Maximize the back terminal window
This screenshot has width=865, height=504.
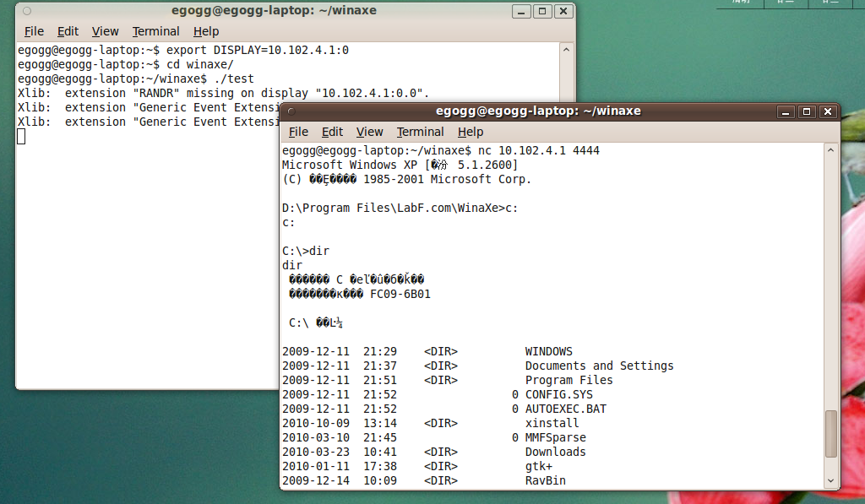541,12
